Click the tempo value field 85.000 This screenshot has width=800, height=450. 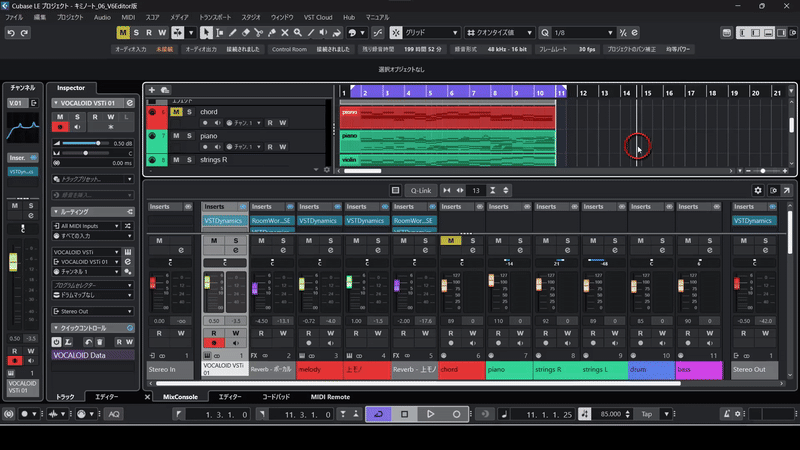pos(611,414)
